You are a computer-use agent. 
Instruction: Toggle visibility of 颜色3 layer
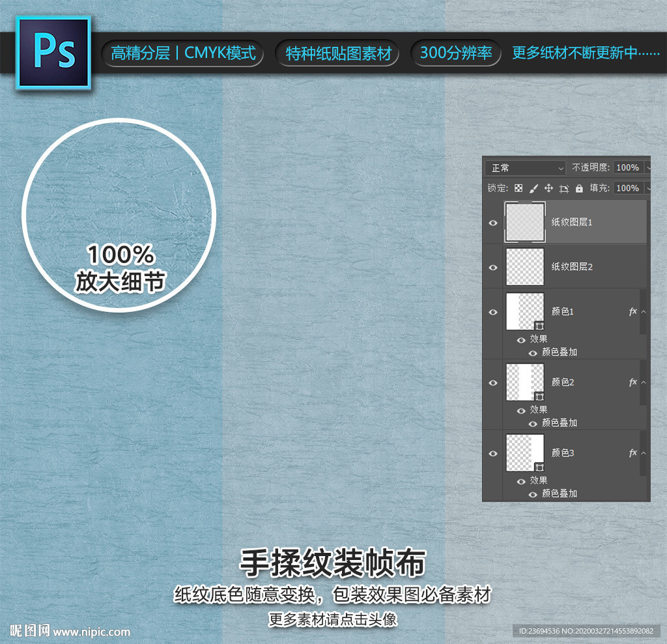(x=493, y=453)
